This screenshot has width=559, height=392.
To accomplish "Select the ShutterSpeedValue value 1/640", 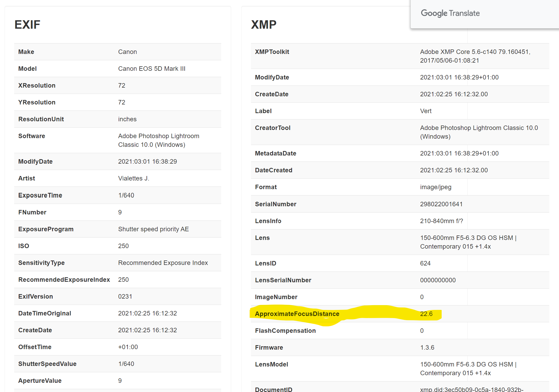I will click(126, 364).
